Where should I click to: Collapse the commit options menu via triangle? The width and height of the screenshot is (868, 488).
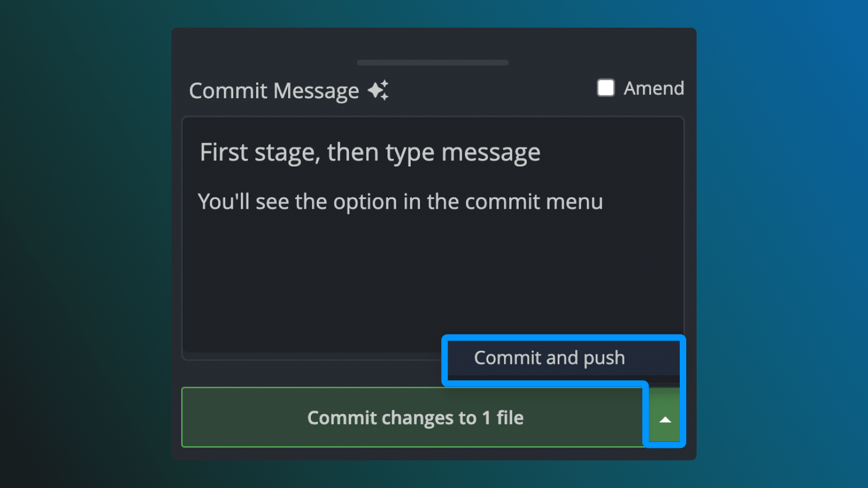[x=665, y=420]
